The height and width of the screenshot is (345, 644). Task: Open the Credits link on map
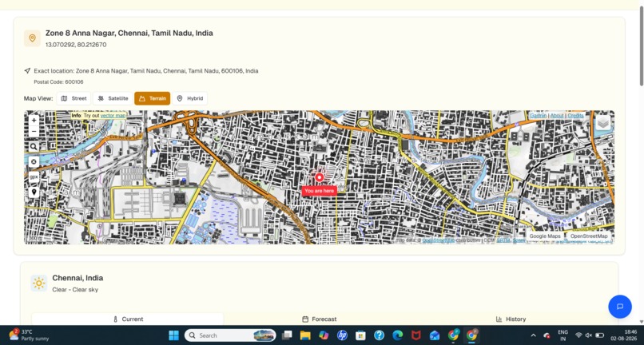pyautogui.click(x=575, y=116)
